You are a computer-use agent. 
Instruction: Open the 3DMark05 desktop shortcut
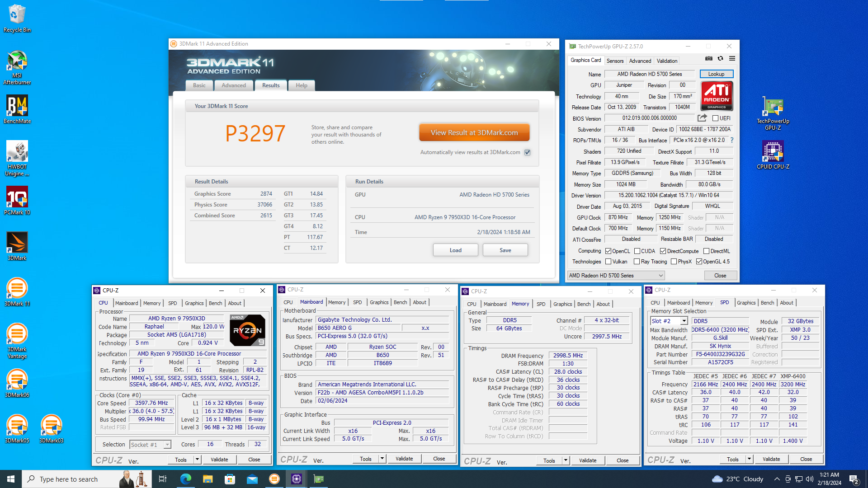coord(17,429)
